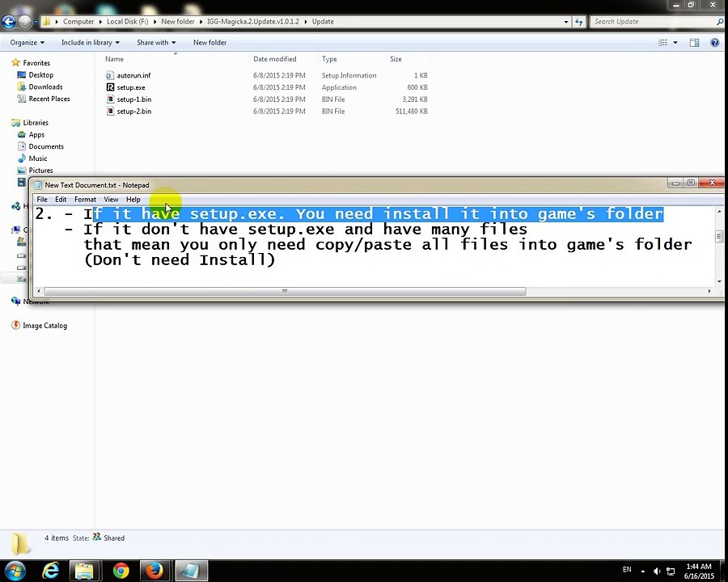Open Favorites in the navigation pane
The width and height of the screenshot is (728, 582).
[36, 63]
